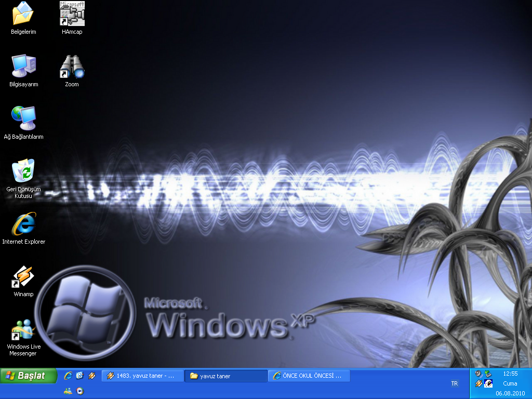
Task: Launch the Zoom binoculars shortcut
Action: tap(72, 66)
